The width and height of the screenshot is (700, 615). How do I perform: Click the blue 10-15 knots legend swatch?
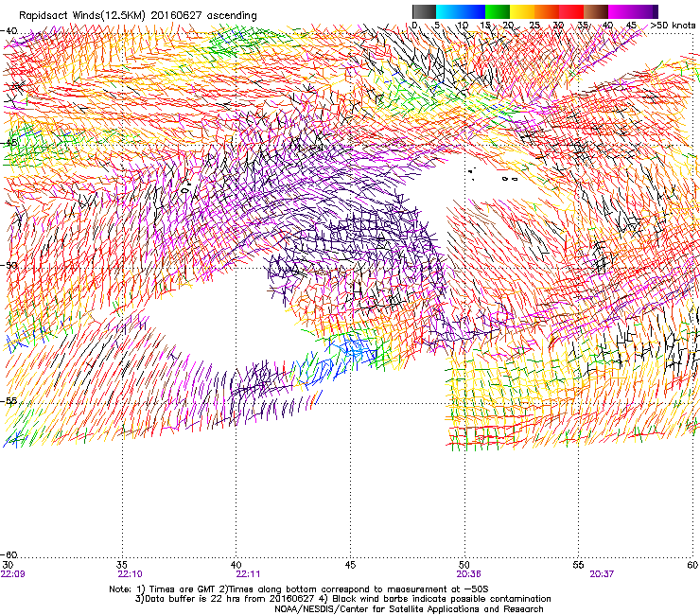[x=473, y=11]
